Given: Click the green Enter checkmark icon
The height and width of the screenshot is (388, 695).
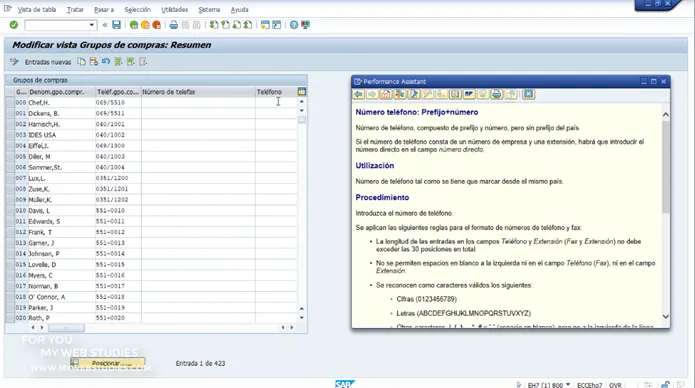Looking at the screenshot, I should coord(14,25).
